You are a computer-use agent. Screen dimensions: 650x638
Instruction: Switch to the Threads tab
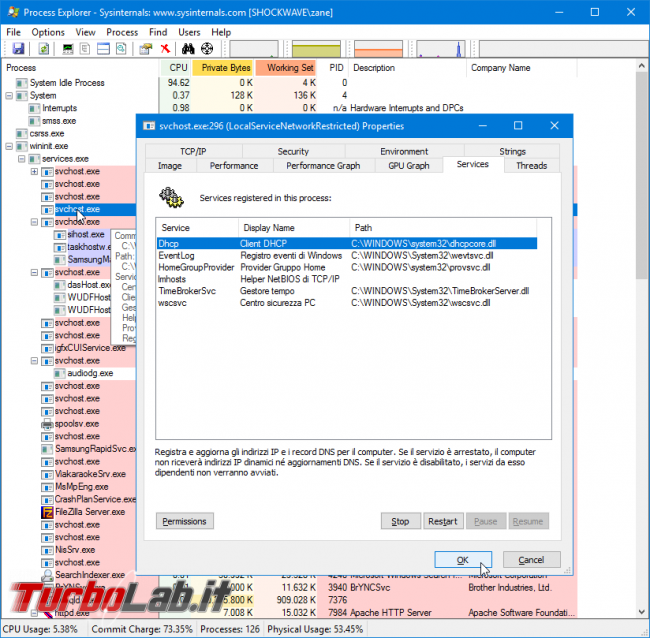531,166
